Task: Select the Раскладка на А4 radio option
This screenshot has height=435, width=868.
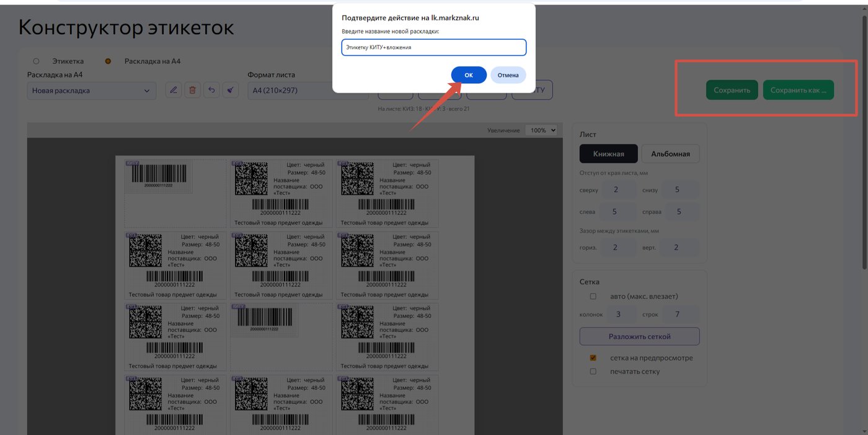Action: pos(108,61)
